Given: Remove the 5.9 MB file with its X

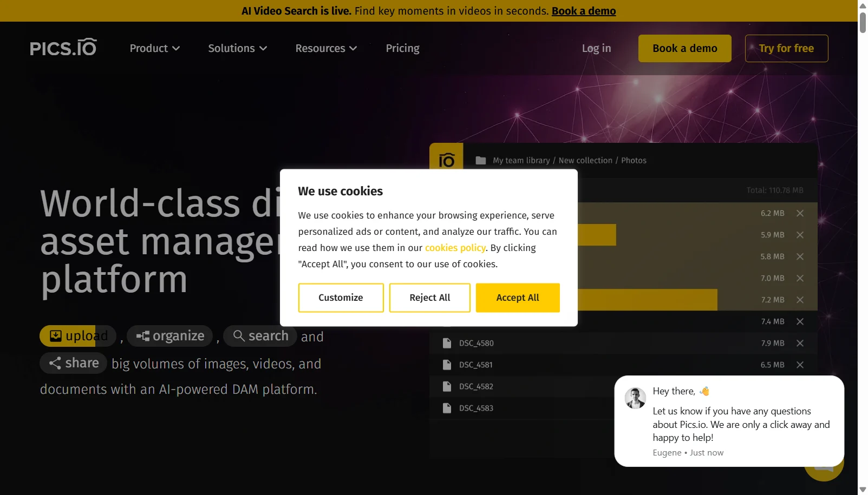Looking at the screenshot, I should (800, 235).
